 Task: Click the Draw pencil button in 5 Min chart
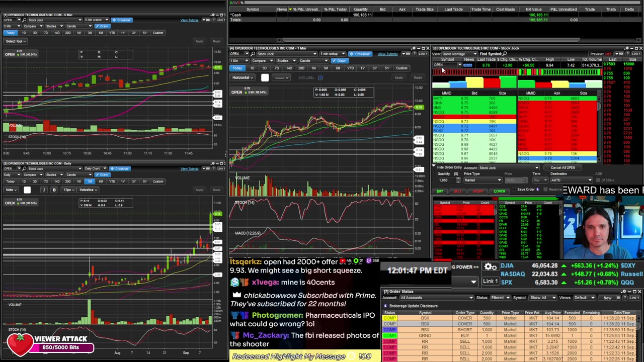click(x=103, y=26)
